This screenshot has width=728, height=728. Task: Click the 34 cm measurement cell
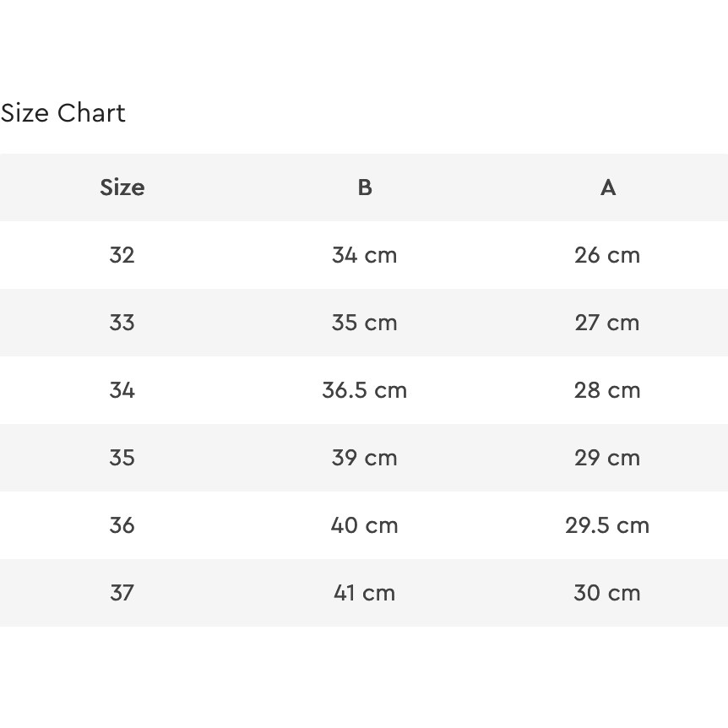click(x=365, y=255)
